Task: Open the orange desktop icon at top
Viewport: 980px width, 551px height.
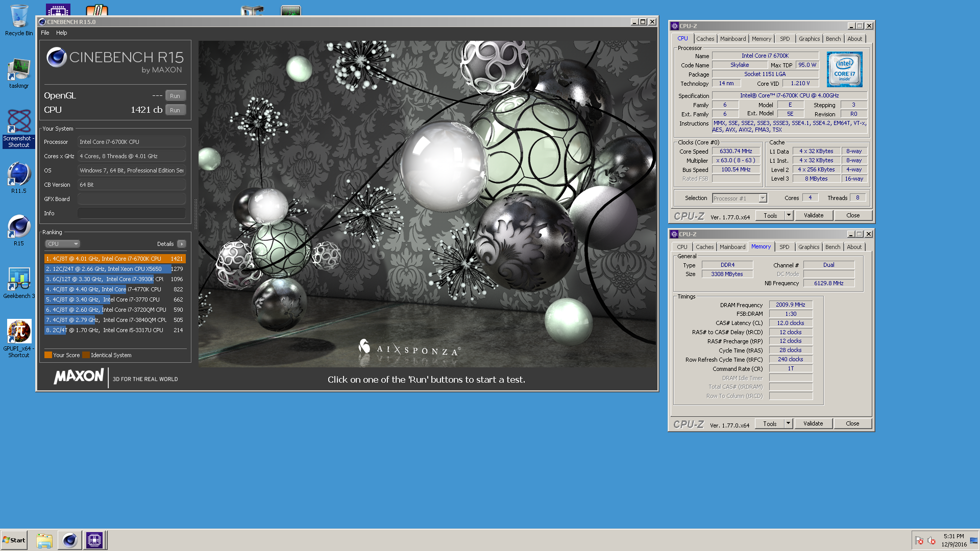Action: (97, 10)
